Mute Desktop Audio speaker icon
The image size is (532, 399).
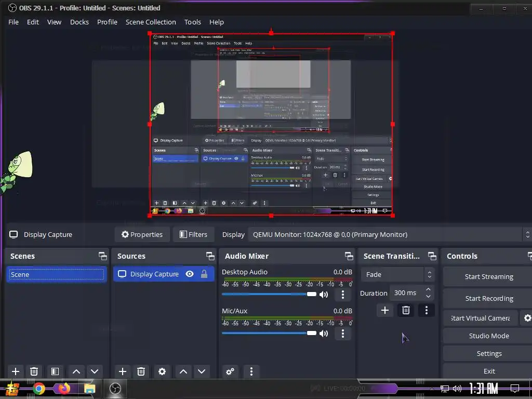tap(323, 295)
